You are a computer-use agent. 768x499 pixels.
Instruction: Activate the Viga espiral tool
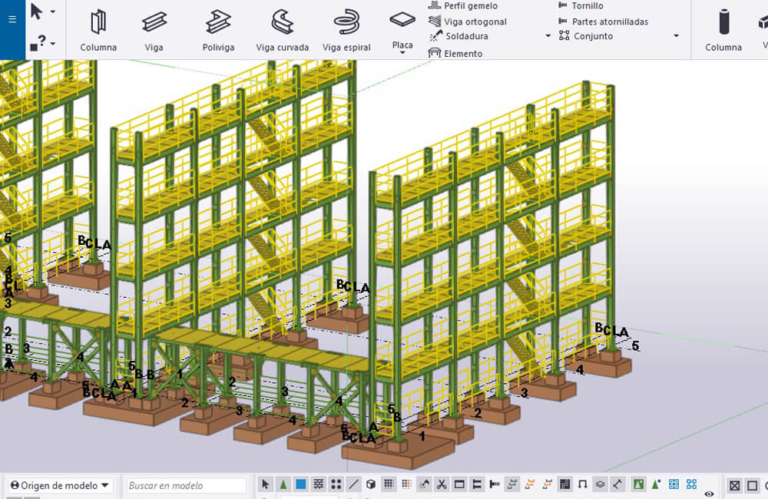pos(346,30)
